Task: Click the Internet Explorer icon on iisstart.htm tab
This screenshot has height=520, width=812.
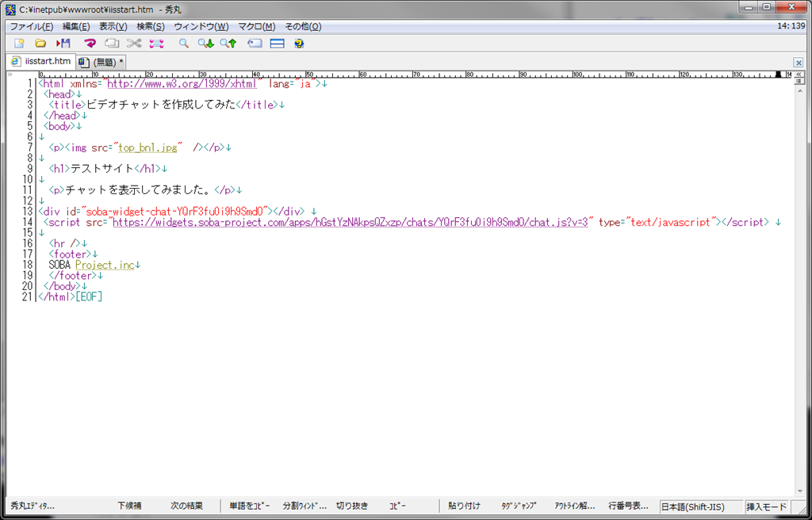Action: coord(16,61)
